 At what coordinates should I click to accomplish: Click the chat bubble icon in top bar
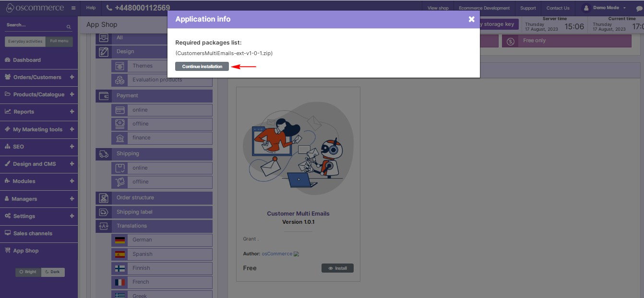click(x=638, y=8)
